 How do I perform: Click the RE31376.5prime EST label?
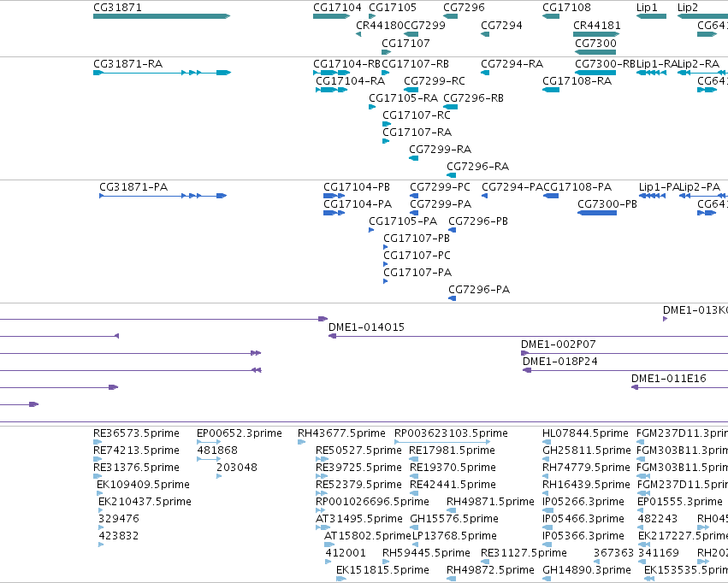click(x=136, y=468)
